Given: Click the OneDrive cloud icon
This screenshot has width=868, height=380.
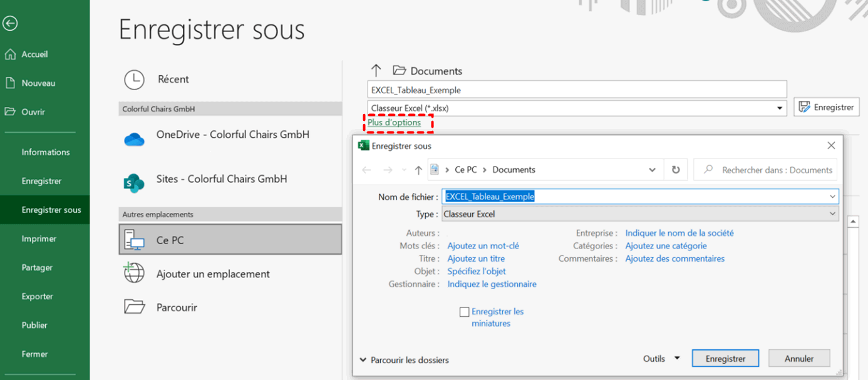Looking at the screenshot, I should click(x=134, y=140).
